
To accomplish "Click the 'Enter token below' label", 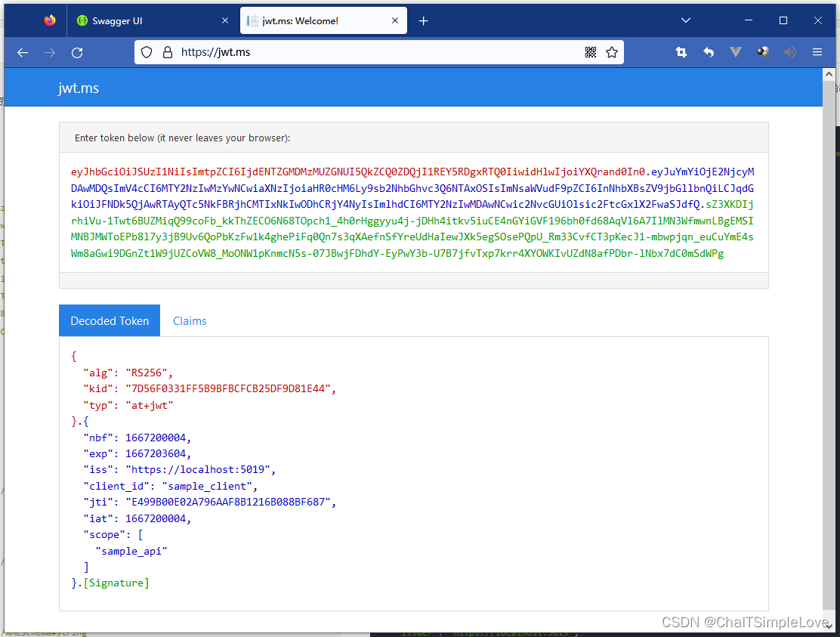I will [x=183, y=138].
